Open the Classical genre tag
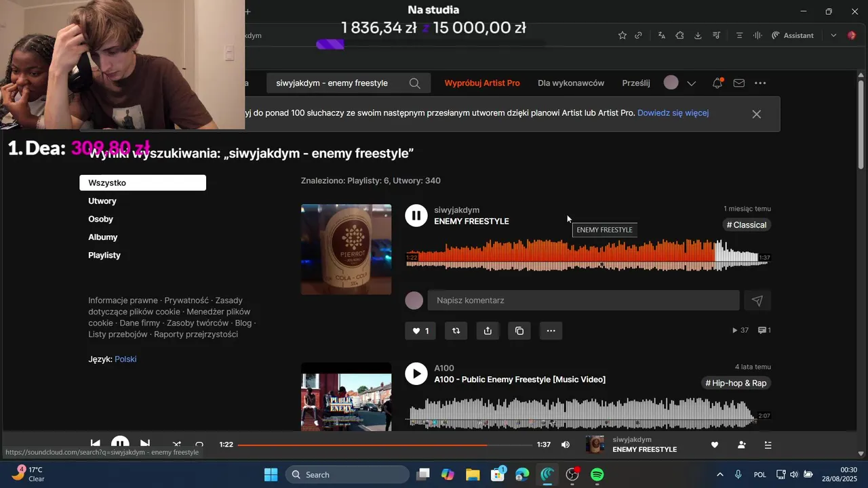The height and width of the screenshot is (488, 868). 746,225
